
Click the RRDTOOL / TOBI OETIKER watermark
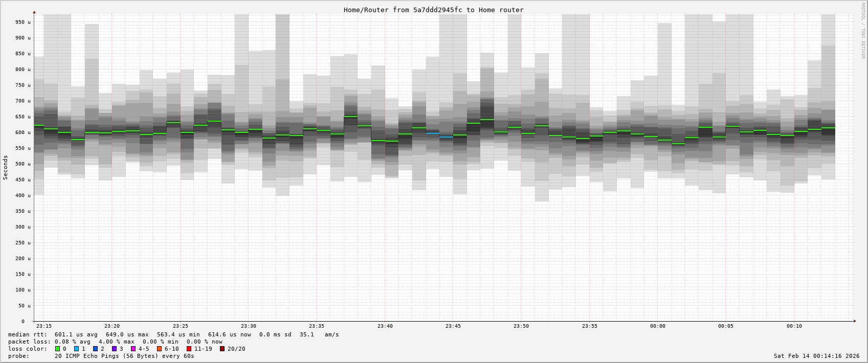click(863, 31)
